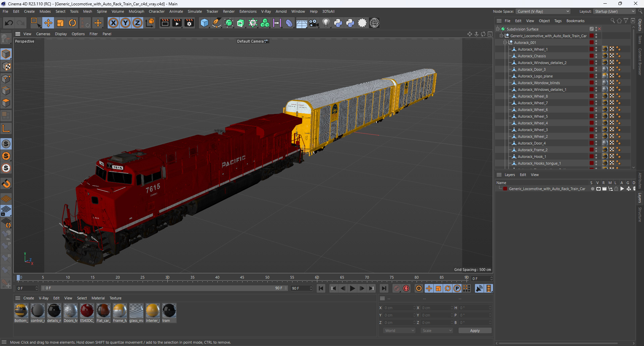The image size is (644, 346).
Task: Click the blue Cube primitive icon
Action: point(204,23)
